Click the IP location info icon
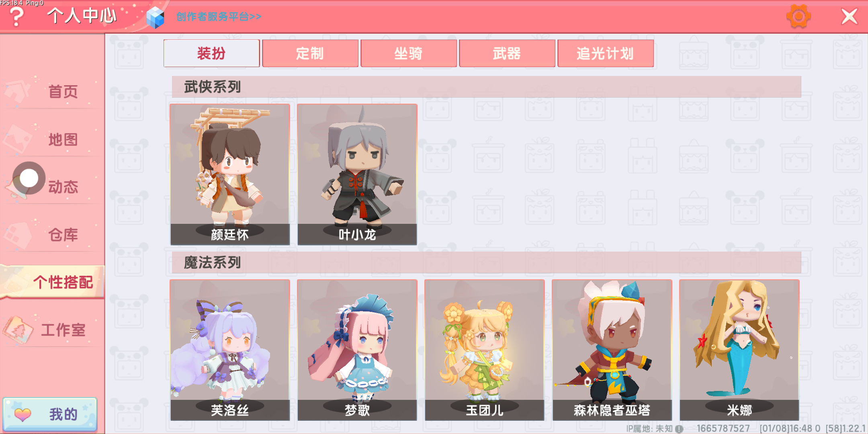This screenshot has width=868, height=434. [679, 429]
